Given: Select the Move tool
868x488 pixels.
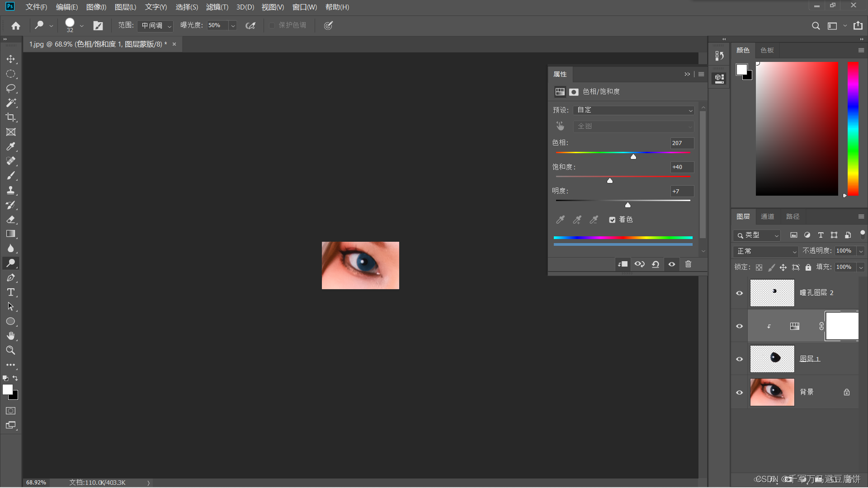Looking at the screenshot, I should click(x=10, y=59).
